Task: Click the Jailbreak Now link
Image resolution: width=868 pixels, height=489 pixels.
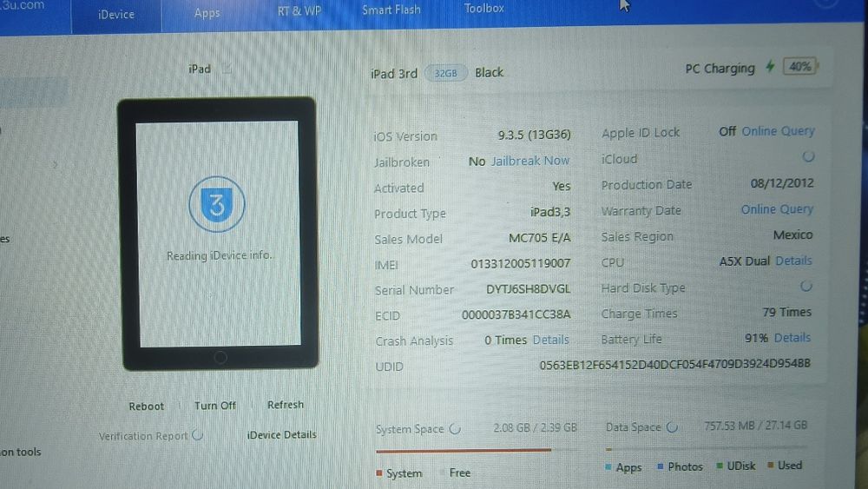Action: click(529, 161)
